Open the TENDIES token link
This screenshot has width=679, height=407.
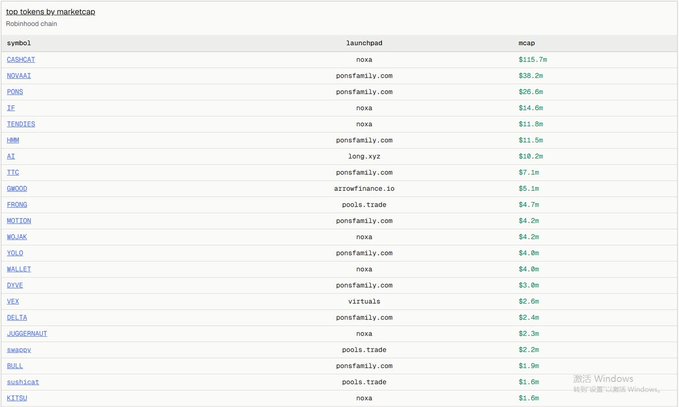pyautogui.click(x=21, y=124)
